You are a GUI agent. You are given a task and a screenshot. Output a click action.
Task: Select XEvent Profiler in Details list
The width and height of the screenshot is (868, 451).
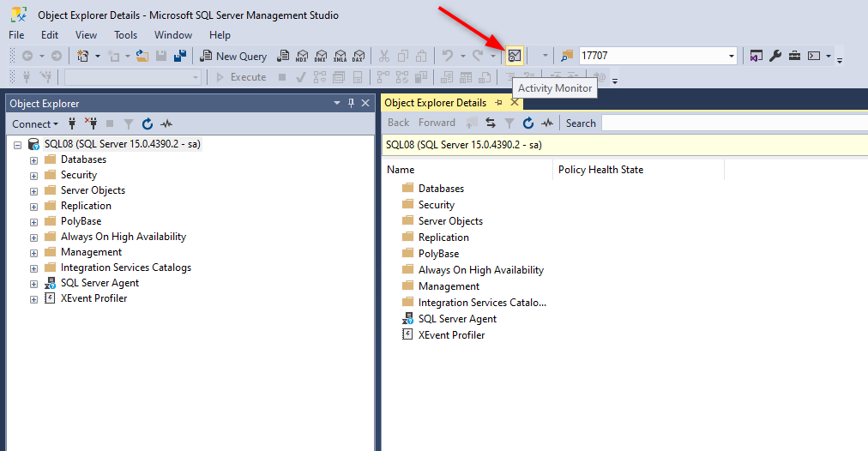pyautogui.click(x=451, y=335)
